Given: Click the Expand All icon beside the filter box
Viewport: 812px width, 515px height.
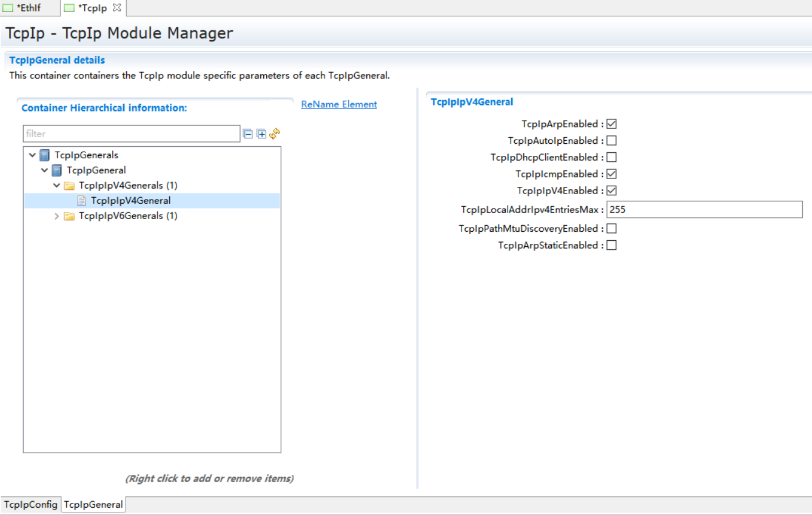Looking at the screenshot, I should click(x=261, y=134).
